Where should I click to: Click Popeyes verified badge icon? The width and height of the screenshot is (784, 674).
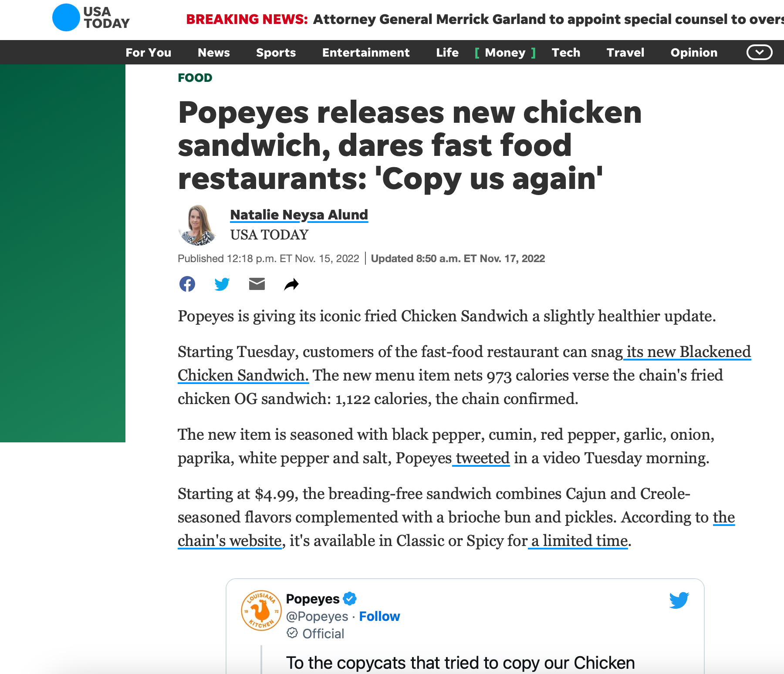coord(350,599)
